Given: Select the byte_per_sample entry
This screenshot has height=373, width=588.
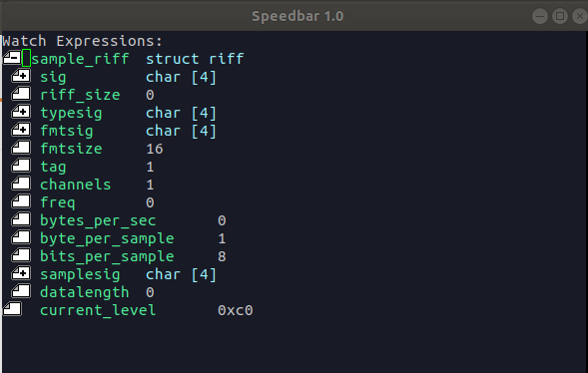Looking at the screenshot, I should [x=107, y=238].
